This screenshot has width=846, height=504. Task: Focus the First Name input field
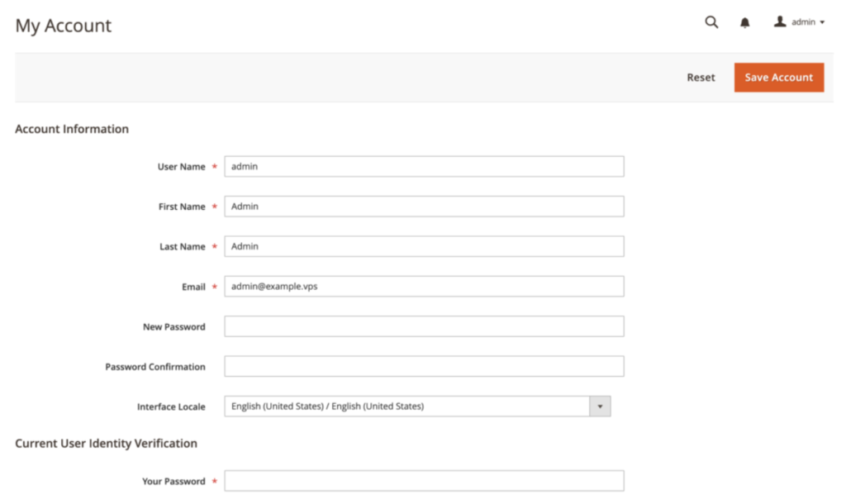(x=424, y=206)
